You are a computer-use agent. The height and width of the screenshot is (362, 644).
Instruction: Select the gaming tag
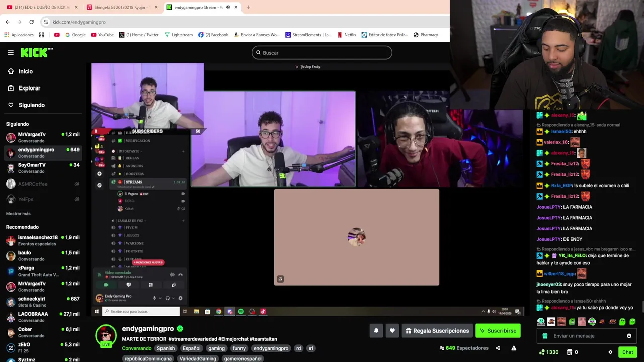click(216, 348)
